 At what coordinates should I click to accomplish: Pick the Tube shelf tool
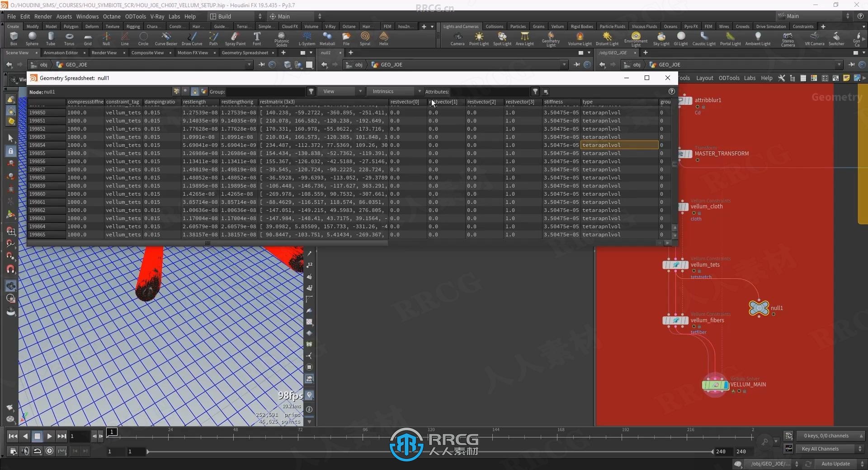coord(51,39)
